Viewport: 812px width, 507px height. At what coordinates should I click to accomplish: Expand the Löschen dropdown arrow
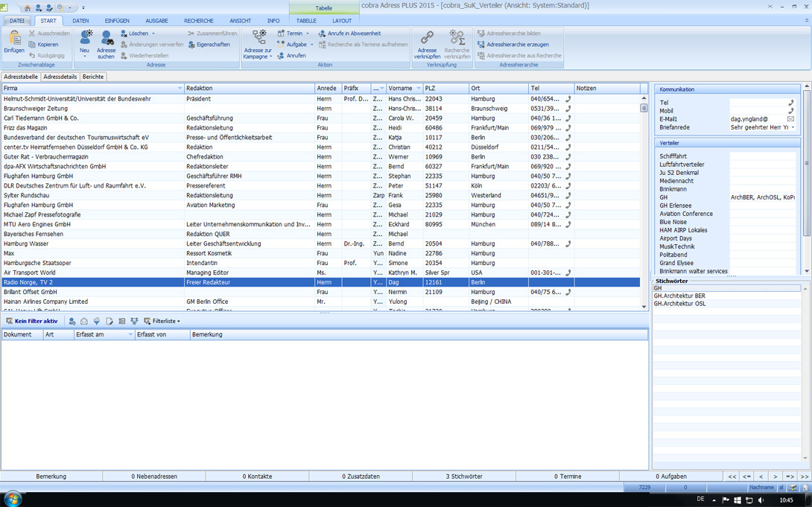153,34
